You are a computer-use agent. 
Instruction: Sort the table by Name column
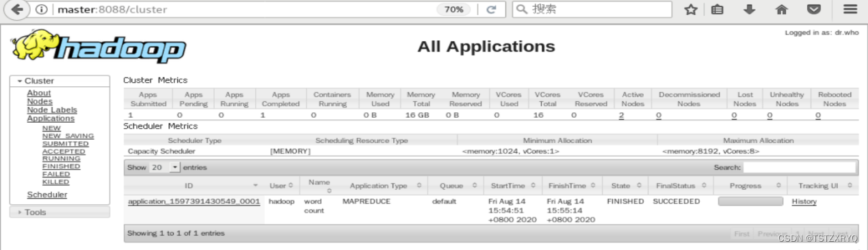click(x=319, y=186)
